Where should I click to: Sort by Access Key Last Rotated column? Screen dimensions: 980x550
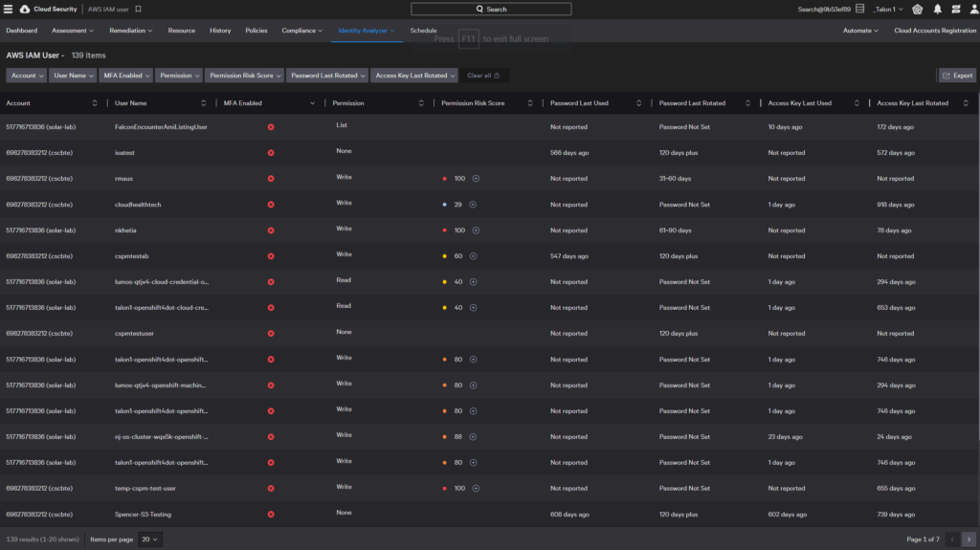(x=966, y=103)
